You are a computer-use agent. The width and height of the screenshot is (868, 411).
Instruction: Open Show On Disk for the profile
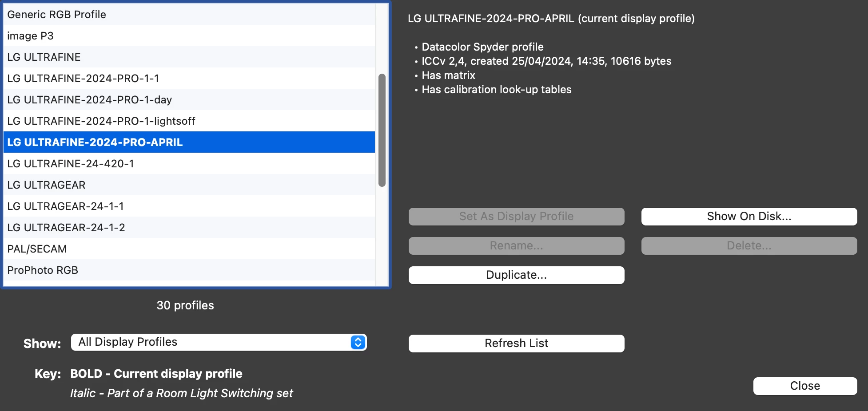(x=749, y=217)
